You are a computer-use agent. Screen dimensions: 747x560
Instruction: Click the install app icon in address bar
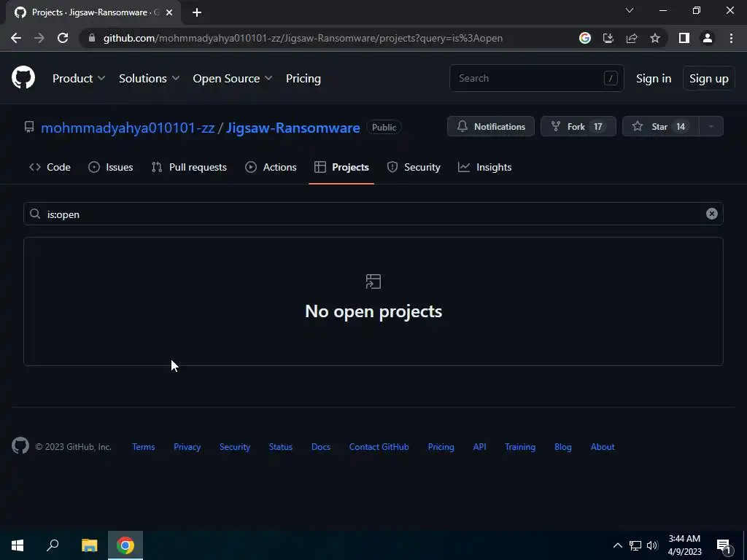tap(608, 38)
